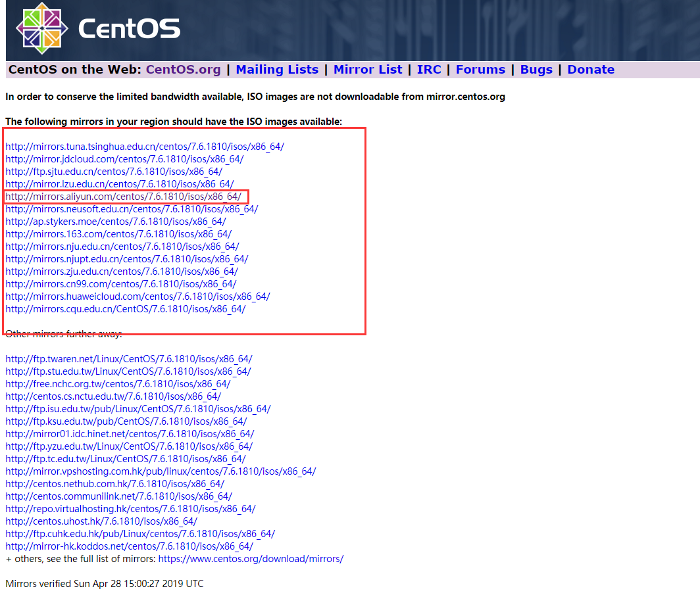
Task: Open mirror.lzu.edu.cn mirror link
Action: 120,184
